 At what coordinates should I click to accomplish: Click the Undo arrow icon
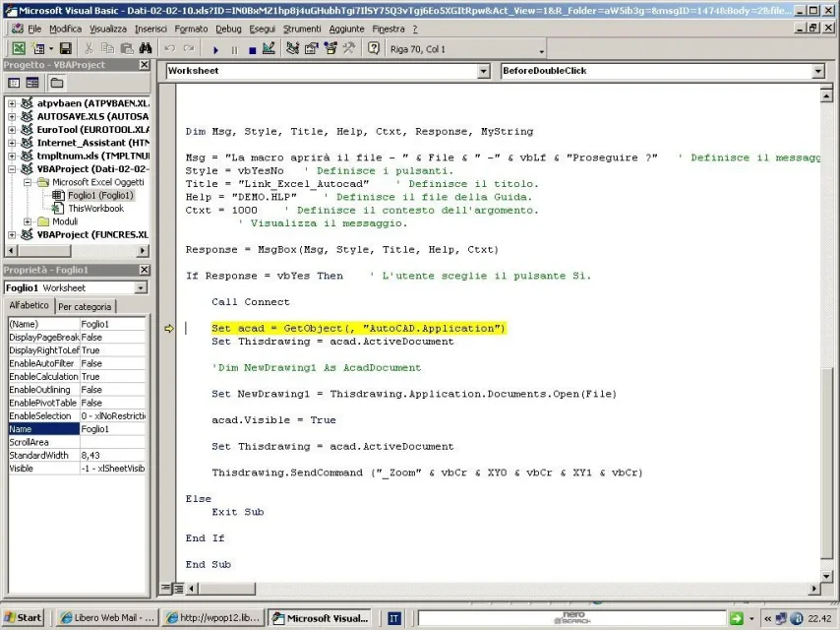coord(170,49)
